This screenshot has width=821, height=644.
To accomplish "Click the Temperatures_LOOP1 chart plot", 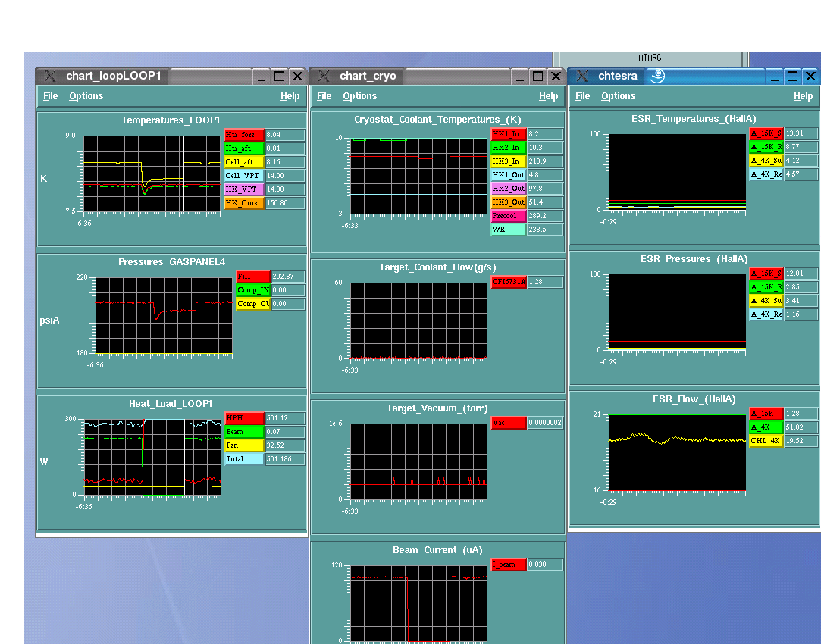I will pos(152,174).
